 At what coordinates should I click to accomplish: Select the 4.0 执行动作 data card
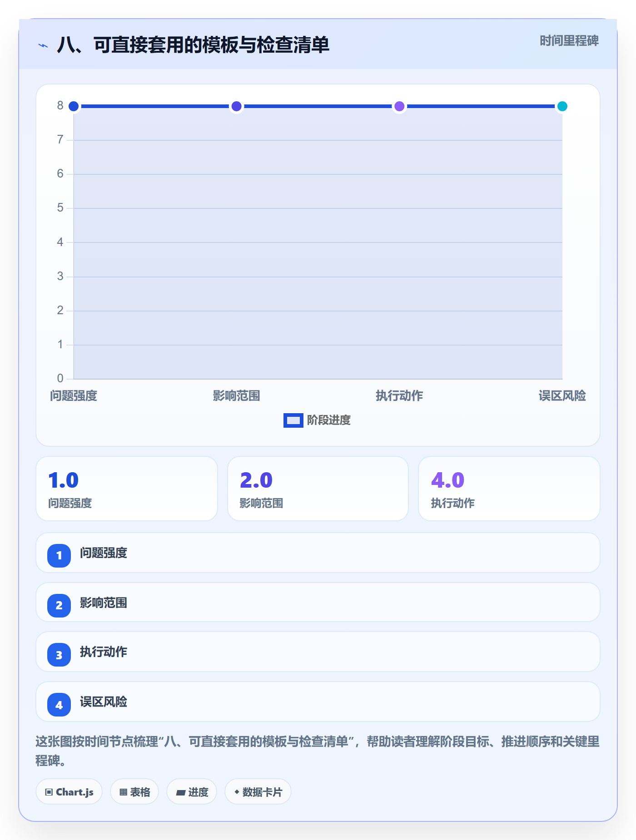[x=509, y=489]
